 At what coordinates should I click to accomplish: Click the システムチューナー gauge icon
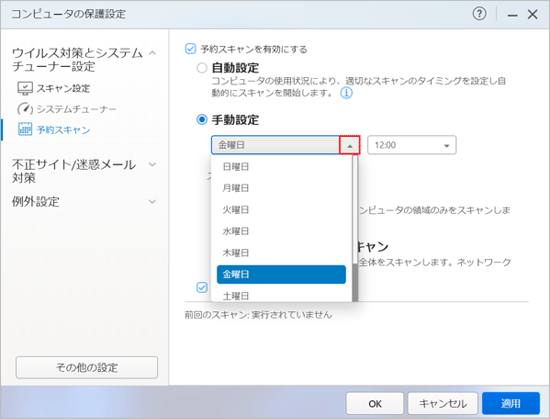click(25, 109)
